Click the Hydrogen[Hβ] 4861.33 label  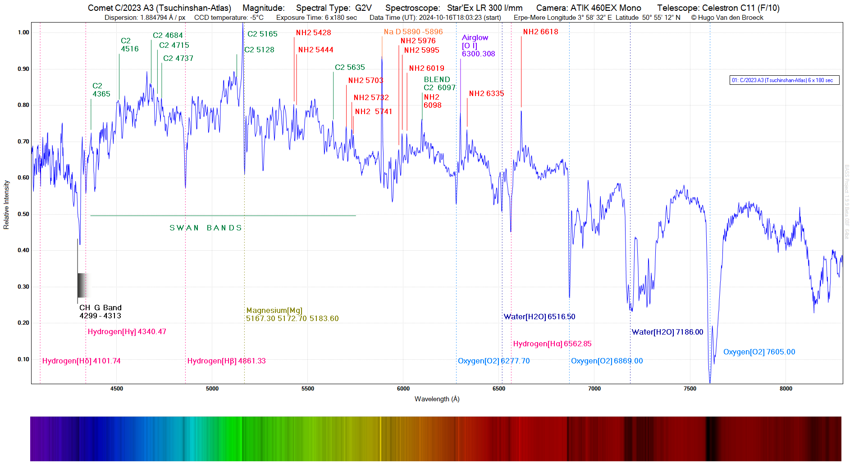pyautogui.click(x=226, y=361)
